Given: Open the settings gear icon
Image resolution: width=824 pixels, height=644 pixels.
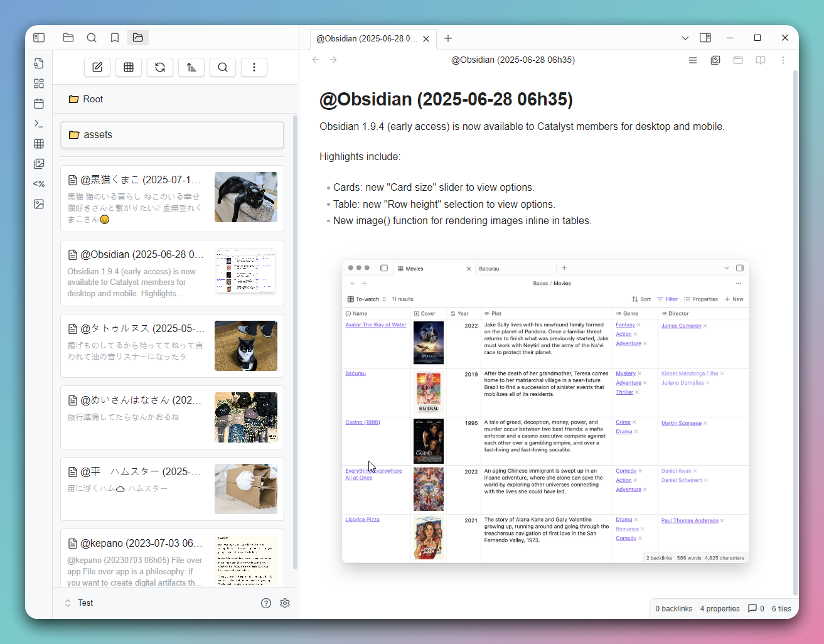Looking at the screenshot, I should pos(285,603).
